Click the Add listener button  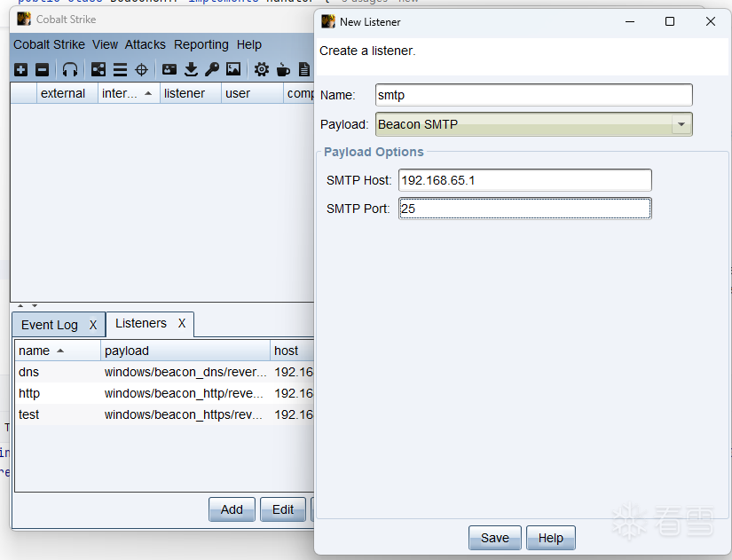tap(232, 509)
